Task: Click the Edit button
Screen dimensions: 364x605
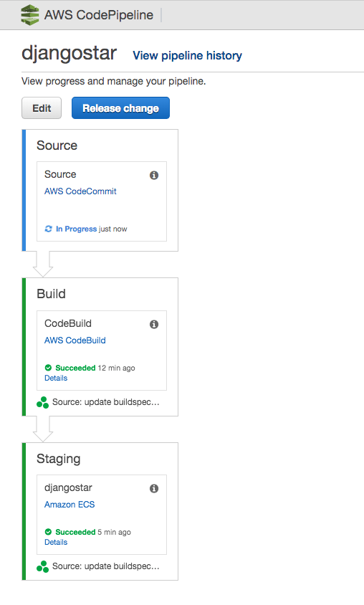Action: [42, 108]
